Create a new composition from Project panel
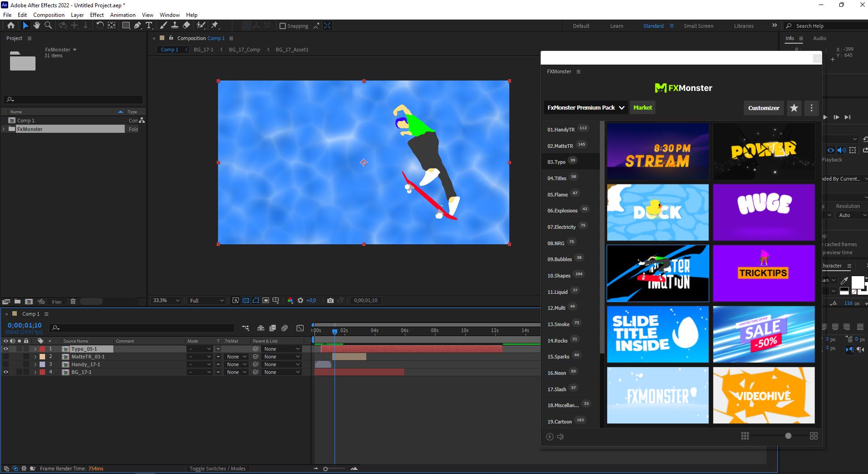The width and height of the screenshot is (868, 474). tap(29, 301)
